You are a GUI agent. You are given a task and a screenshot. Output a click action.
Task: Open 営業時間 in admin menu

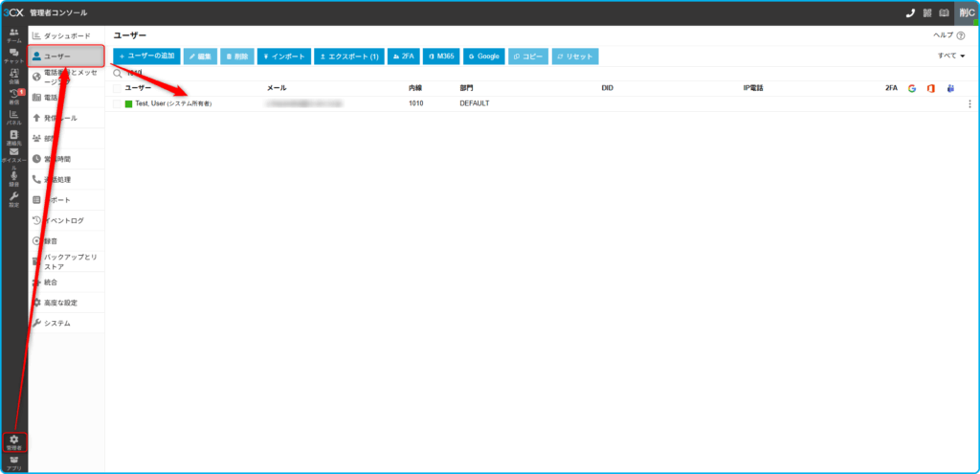66,159
